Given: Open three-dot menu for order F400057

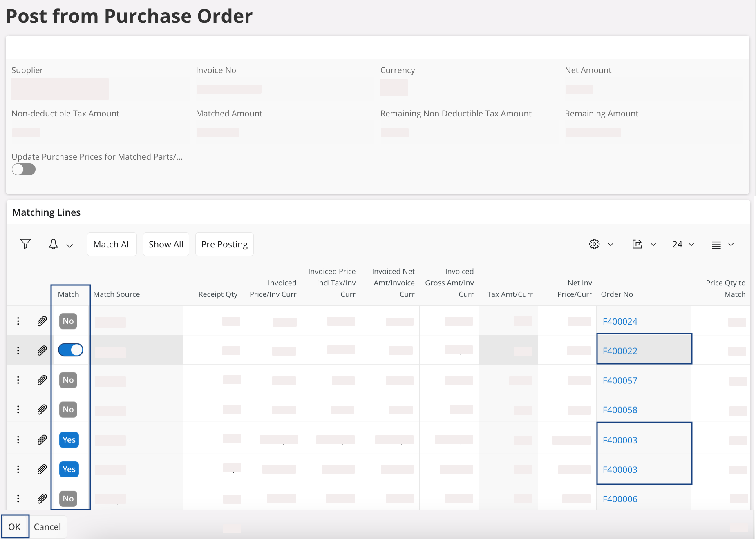Looking at the screenshot, I should point(18,380).
